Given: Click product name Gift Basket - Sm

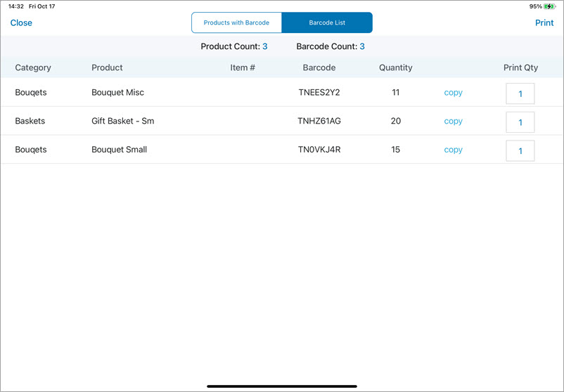Looking at the screenshot, I should 122,121.
